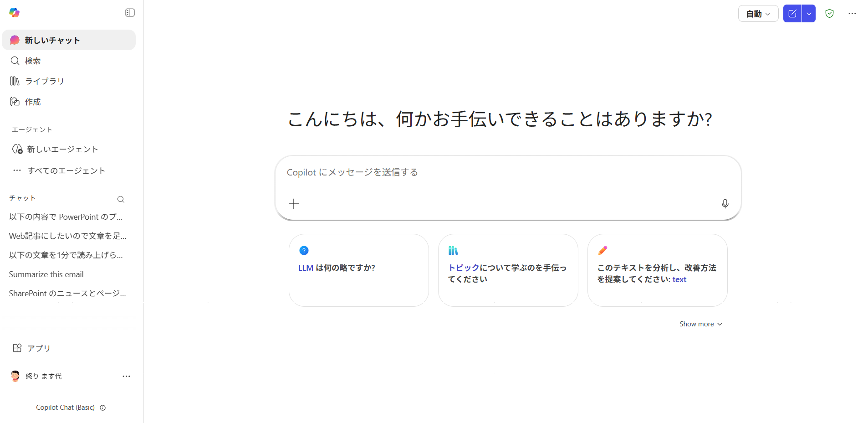Screen dimensions: 868x423
Task: Search chats with the magnifier icon
Action: [x=121, y=199]
